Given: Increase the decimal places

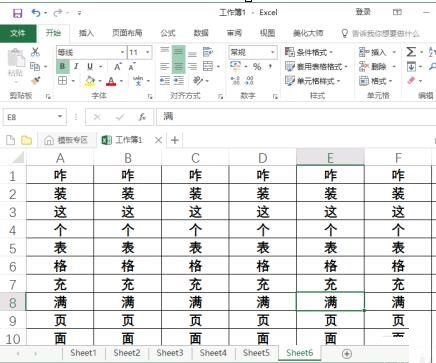Looking at the screenshot, I should [235, 81].
